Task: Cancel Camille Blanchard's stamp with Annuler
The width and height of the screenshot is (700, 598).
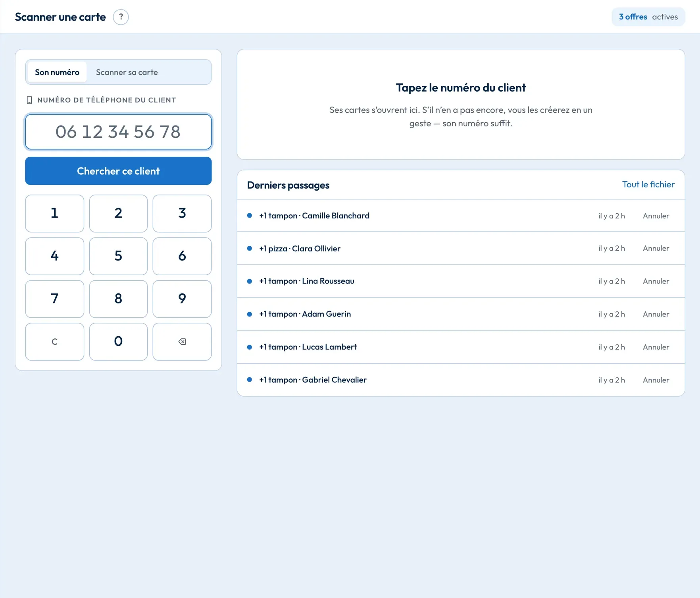Action: (x=656, y=216)
